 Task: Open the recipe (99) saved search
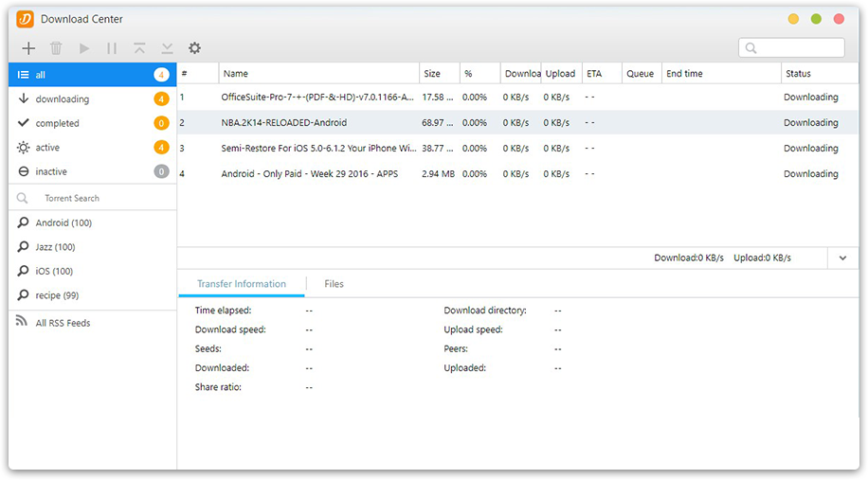point(57,295)
